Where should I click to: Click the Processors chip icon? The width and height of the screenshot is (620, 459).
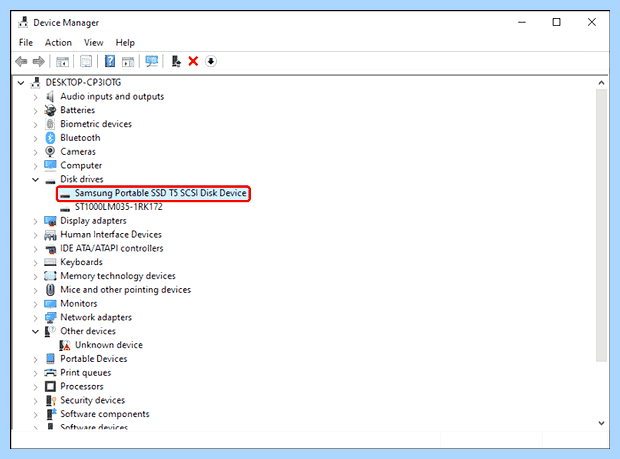pyautogui.click(x=50, y=386)
